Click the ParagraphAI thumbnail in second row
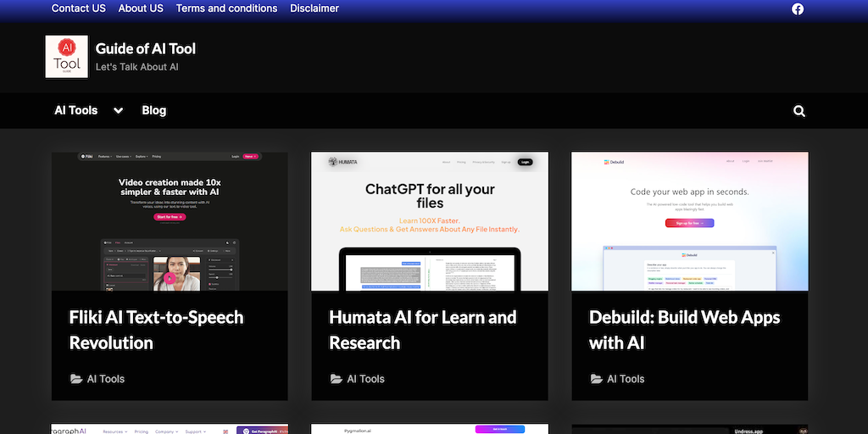 170,429
